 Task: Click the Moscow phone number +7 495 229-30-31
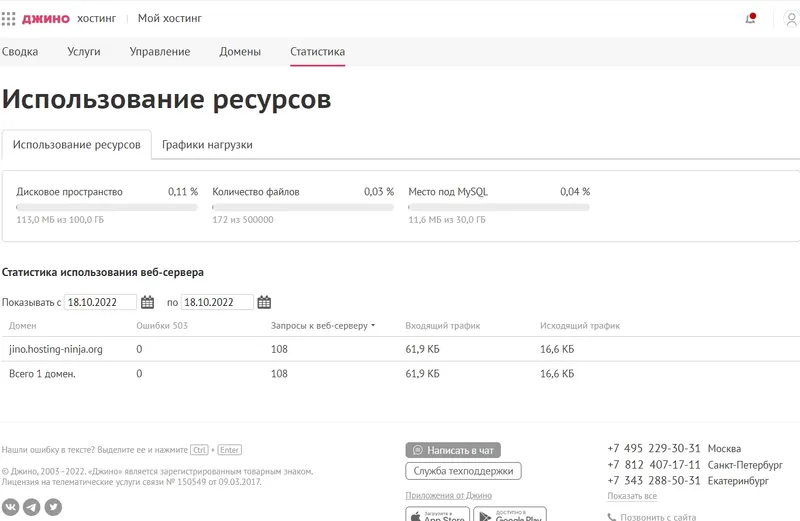click(654, 449)
